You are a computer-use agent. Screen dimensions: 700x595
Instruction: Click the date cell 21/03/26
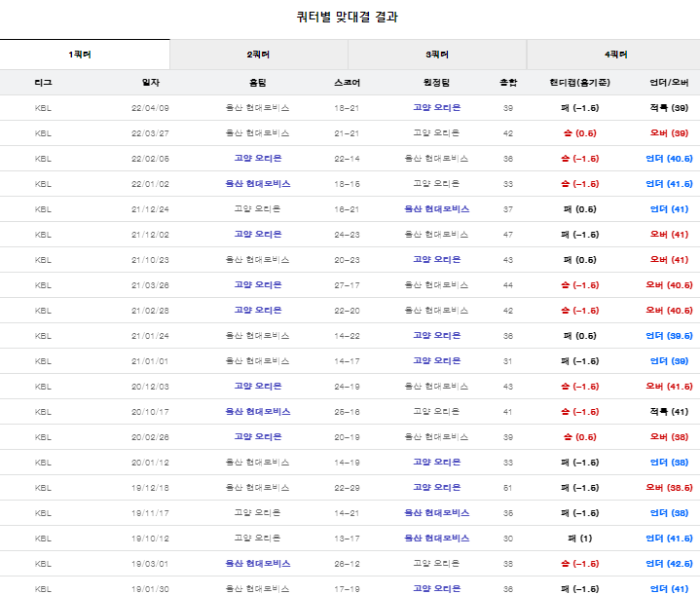tap(151, 285)
